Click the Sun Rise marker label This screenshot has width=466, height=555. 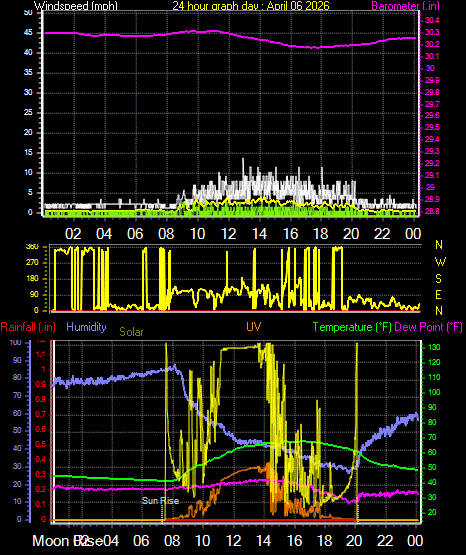(160, 500)
